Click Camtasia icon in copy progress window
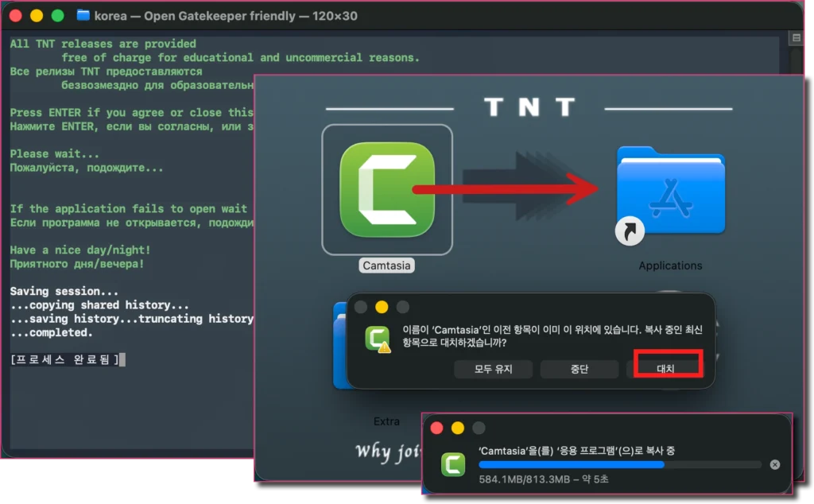The image size is (814, 504). [x=453, y=464]
